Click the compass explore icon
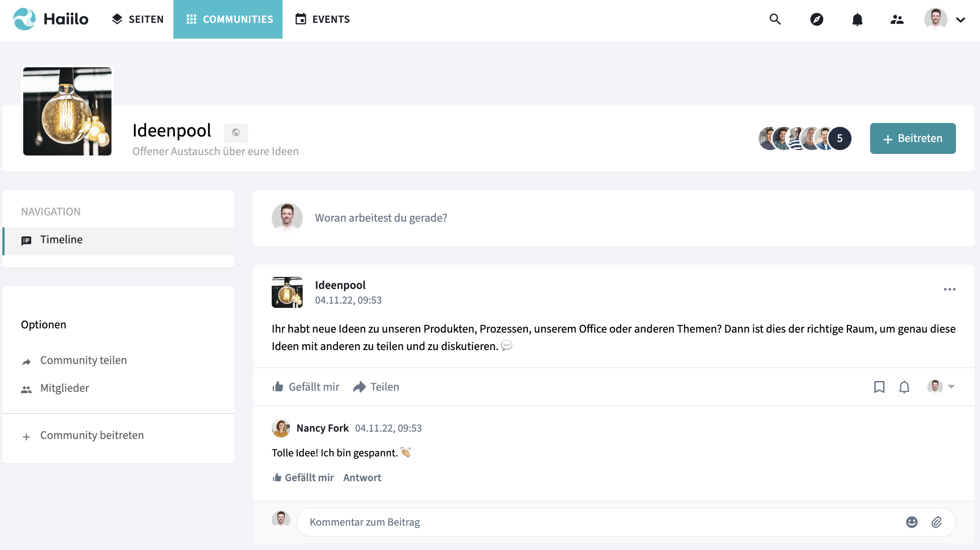Screen dimensions: 980x550 point(817,19)
